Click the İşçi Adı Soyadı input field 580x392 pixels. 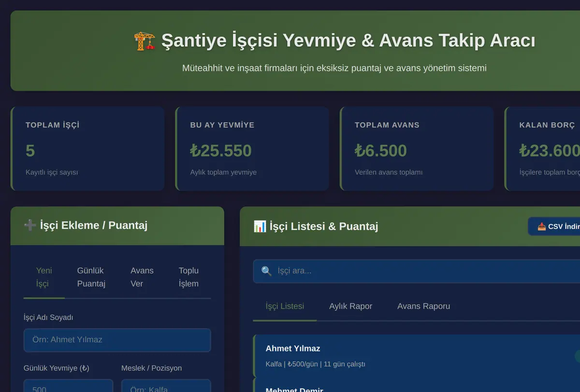117,340
